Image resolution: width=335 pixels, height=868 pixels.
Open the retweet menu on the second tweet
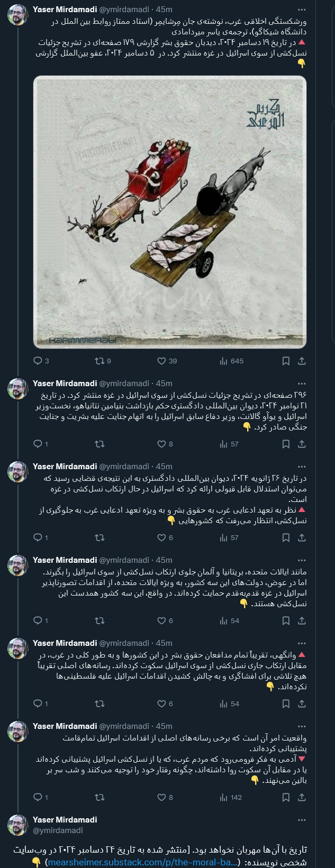click(98, 444)
